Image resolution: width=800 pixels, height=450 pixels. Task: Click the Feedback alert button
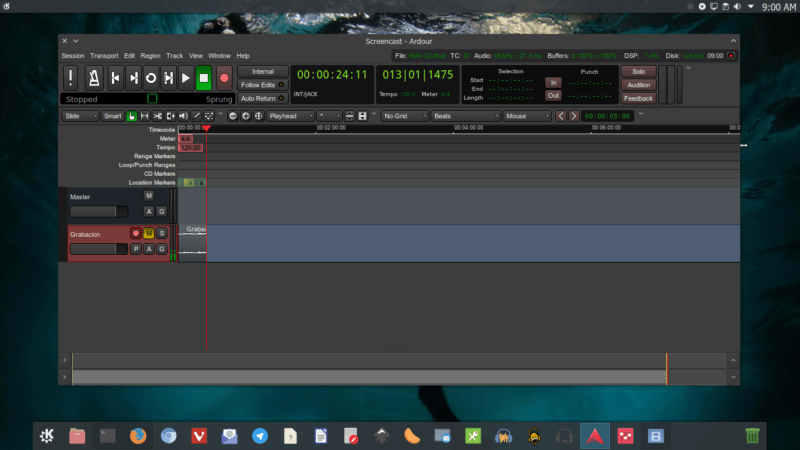point(638,98)
